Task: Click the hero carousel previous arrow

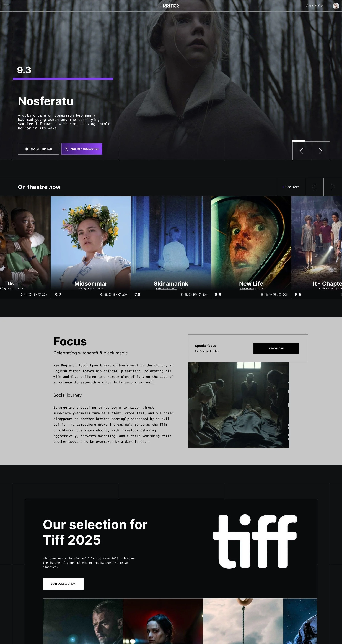Action: pyautogui.click(x=301, y=151)
